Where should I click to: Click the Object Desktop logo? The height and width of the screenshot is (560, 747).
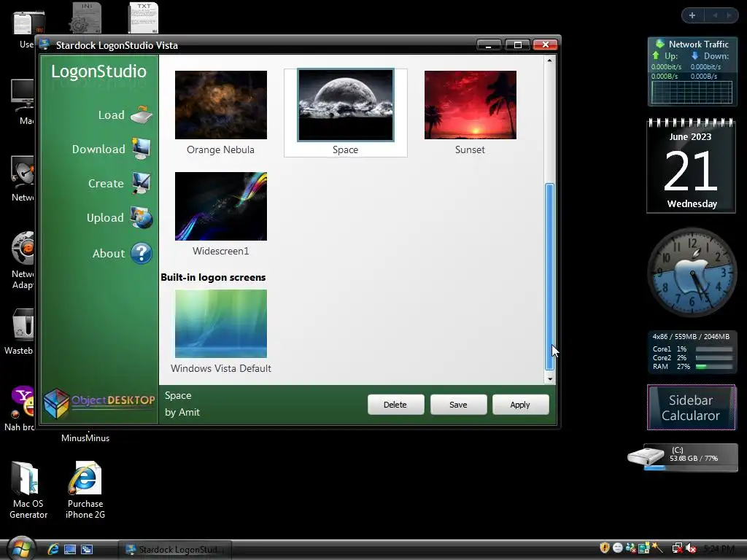pyautogui.click(x=99, y=402)
